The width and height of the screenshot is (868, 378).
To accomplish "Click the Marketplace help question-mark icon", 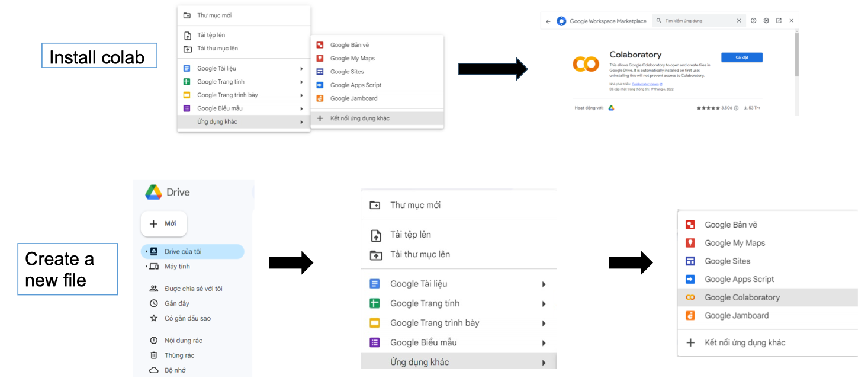I will [x=753, y=21].
